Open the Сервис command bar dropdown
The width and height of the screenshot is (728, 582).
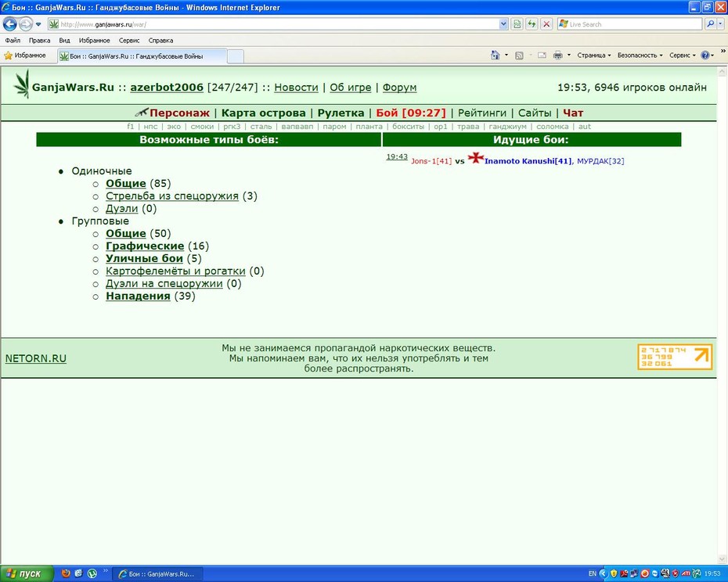pyautogui.click(x=682, y=56)
